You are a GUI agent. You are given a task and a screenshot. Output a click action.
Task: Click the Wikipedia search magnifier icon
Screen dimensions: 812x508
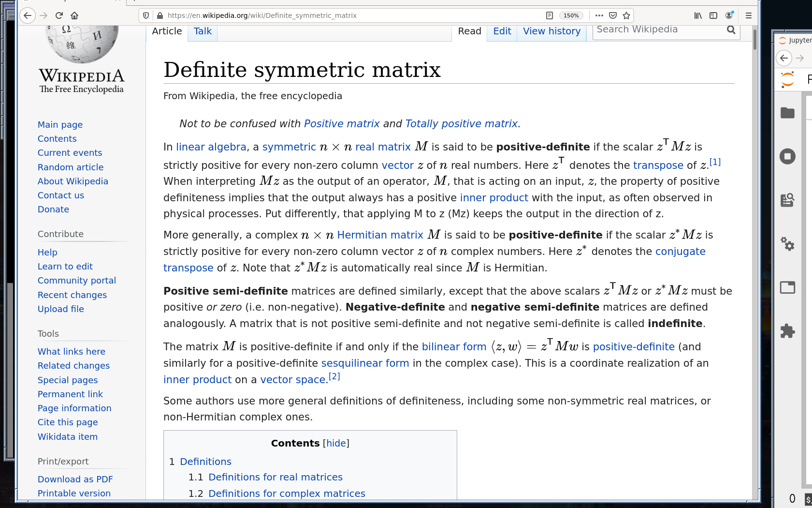click(x=731, y=30)
